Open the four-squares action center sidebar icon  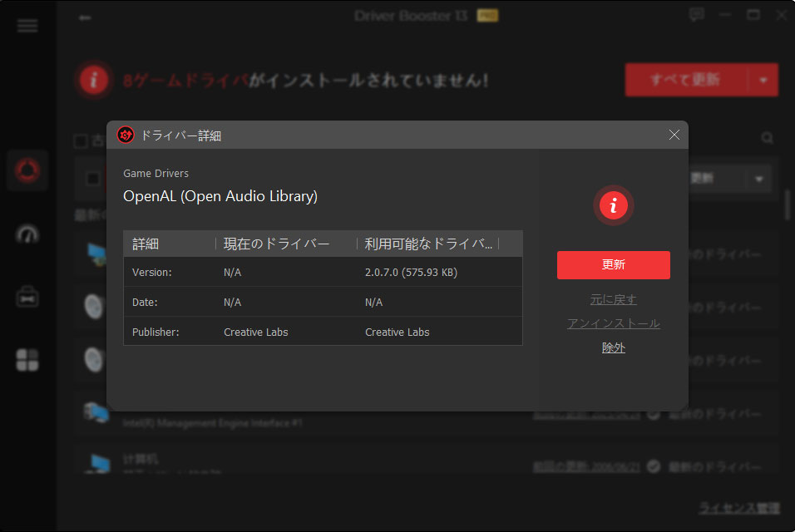pyautogui.click(x=27, y=360)
